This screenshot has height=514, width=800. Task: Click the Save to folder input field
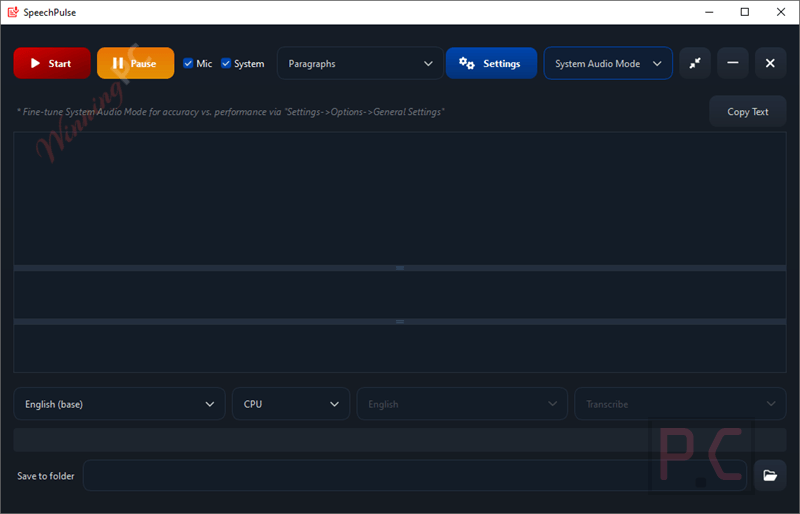coord(415,475)
